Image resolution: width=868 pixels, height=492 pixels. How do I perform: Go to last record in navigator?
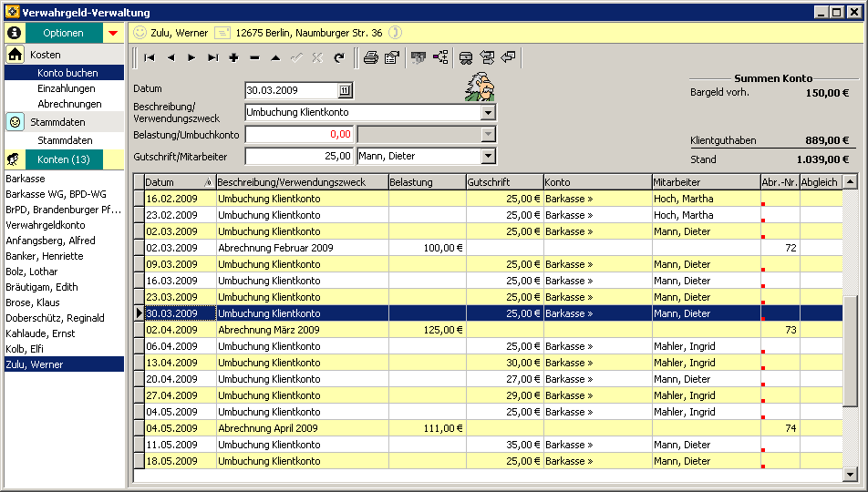pyautogui.click(x=212, y=57)
